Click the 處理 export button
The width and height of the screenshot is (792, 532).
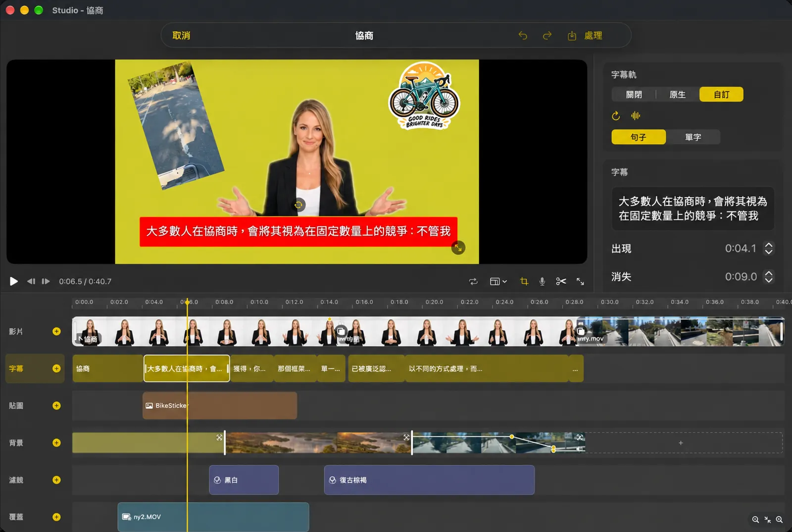[585, 36]
